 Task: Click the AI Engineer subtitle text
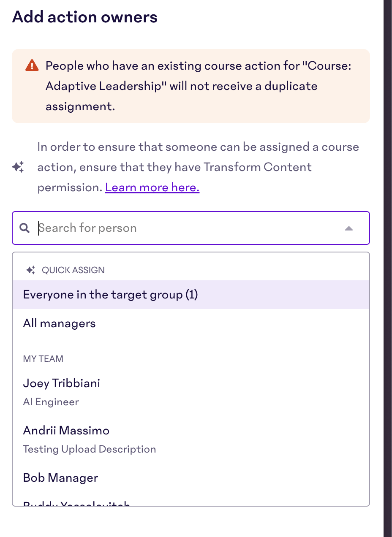pyautogui.click(x=51, y=402)
